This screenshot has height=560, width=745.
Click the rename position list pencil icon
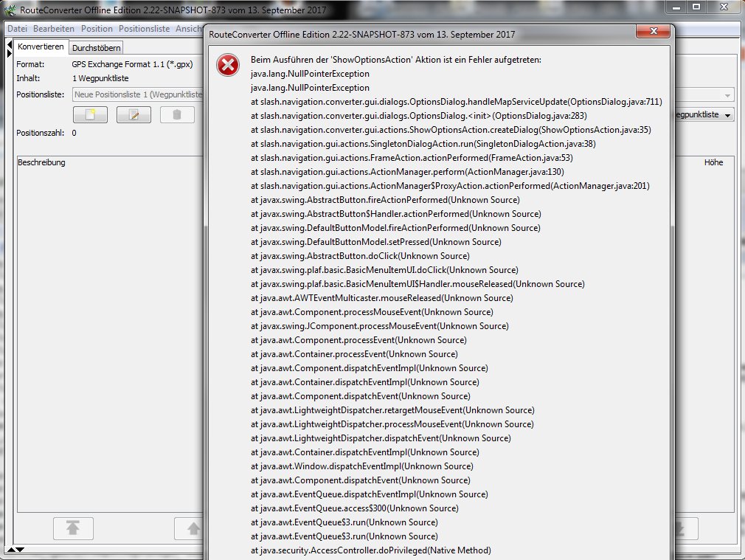(x=134, y=114)
